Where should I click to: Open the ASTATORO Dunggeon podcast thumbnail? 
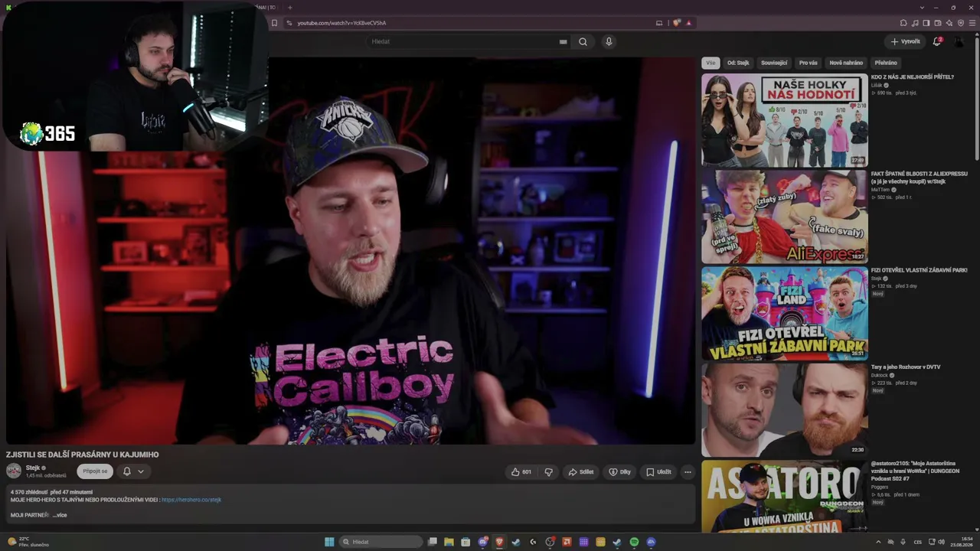coord(785,496)
